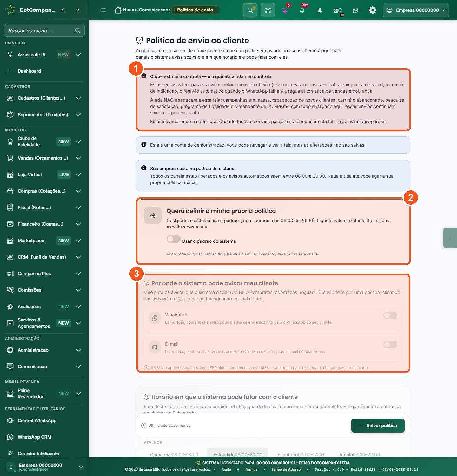Enable the E-mail channel switch
Screen dimensions: 457x476
(390, 345)
